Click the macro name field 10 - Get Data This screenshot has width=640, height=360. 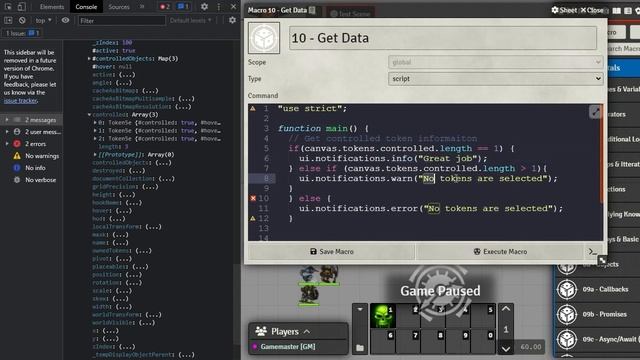(x=442, y=38)
